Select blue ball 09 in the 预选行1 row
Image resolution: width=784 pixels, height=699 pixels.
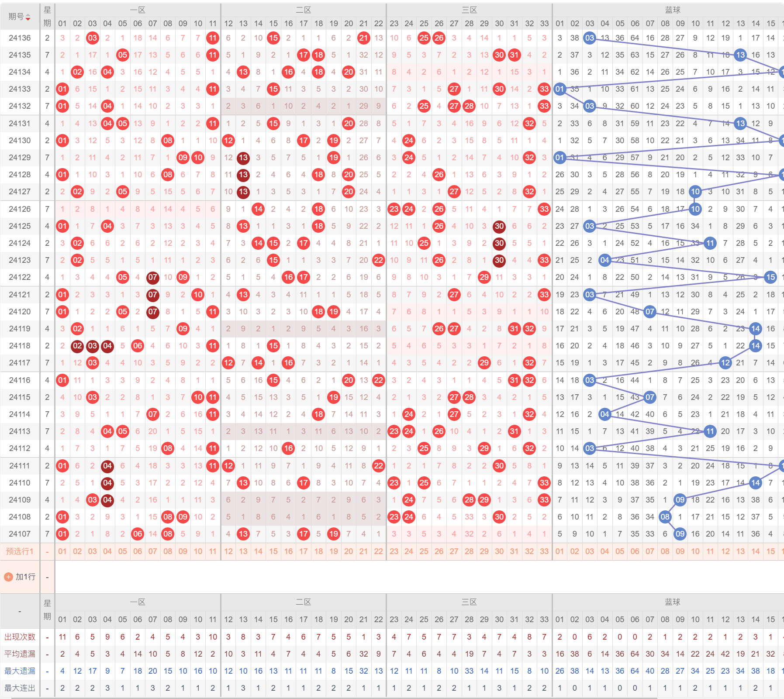(x=680, y=551)
